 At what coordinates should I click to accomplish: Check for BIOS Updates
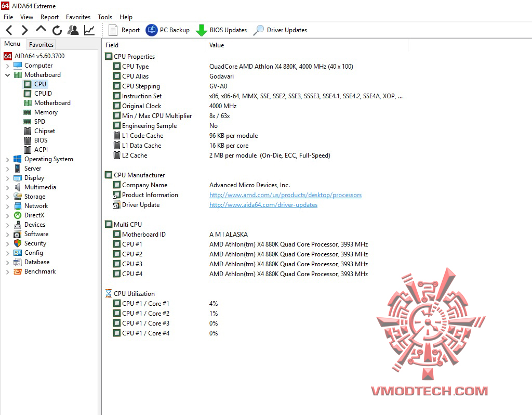click(x=221, y=30)
